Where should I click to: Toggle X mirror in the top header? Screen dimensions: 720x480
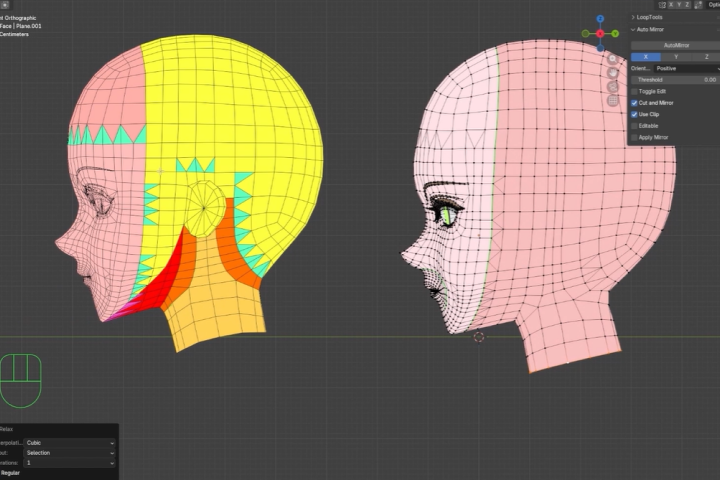tap(671, 5)
